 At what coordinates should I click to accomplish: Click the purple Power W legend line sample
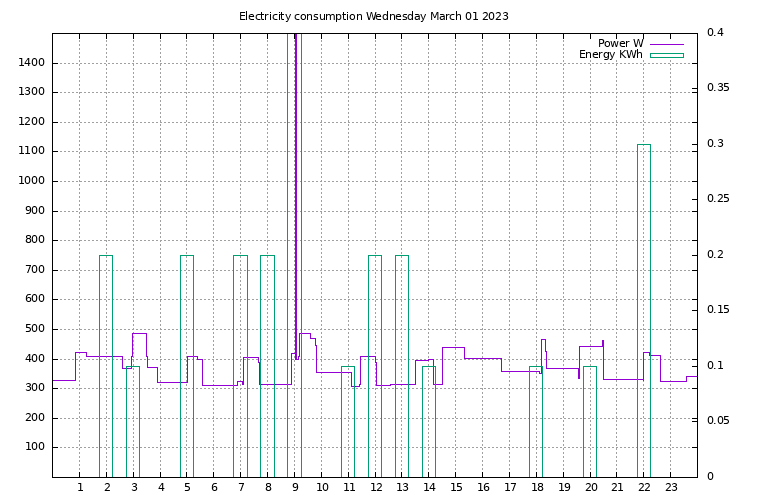pyautogui.click(x=667, y=45)
